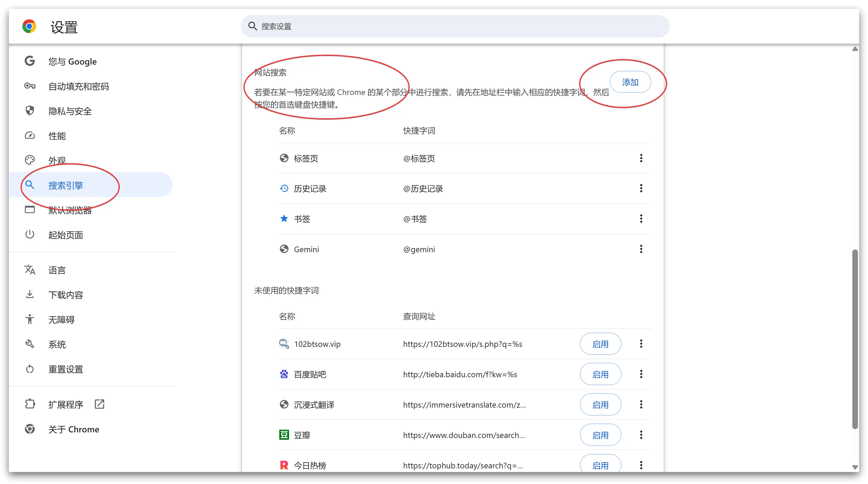Click the Baidu paw icon for 百度贴吧
Viewport: 868px width, 484px height.
tap(284, 374)
